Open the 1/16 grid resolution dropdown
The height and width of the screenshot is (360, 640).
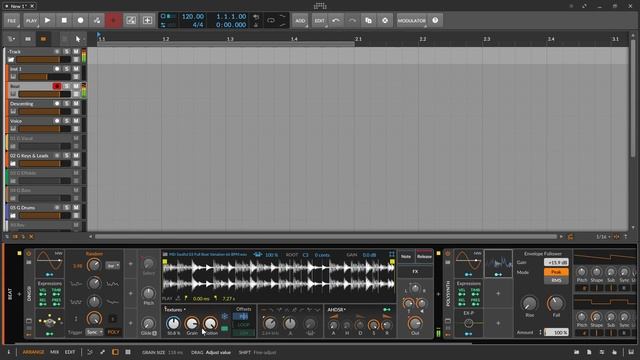tap(603, 237)
